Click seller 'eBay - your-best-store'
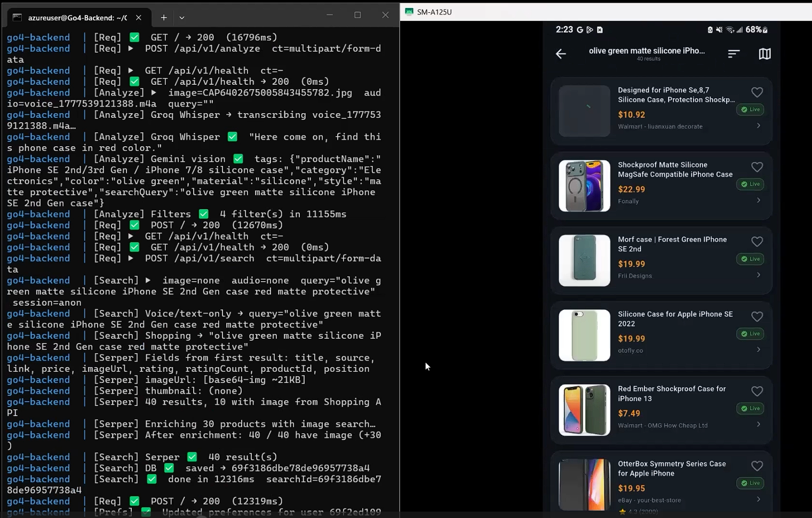This screenshot has height=518, width=812. click(649, 500)
